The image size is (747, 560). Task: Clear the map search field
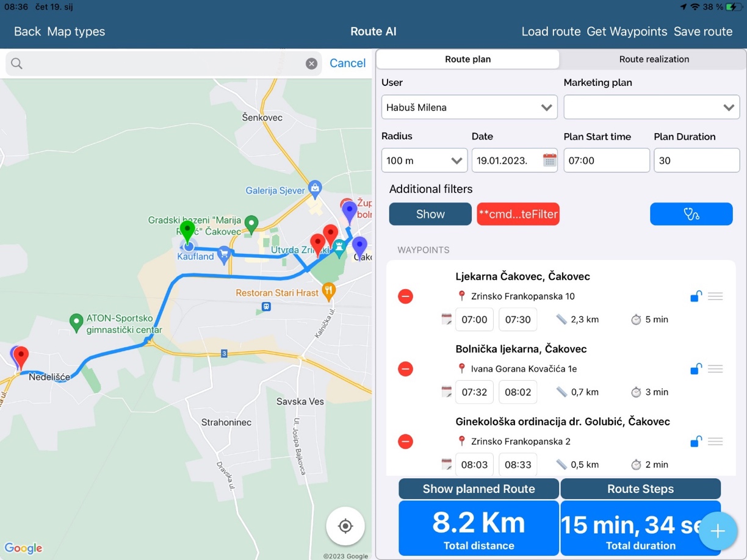point(311,63)
